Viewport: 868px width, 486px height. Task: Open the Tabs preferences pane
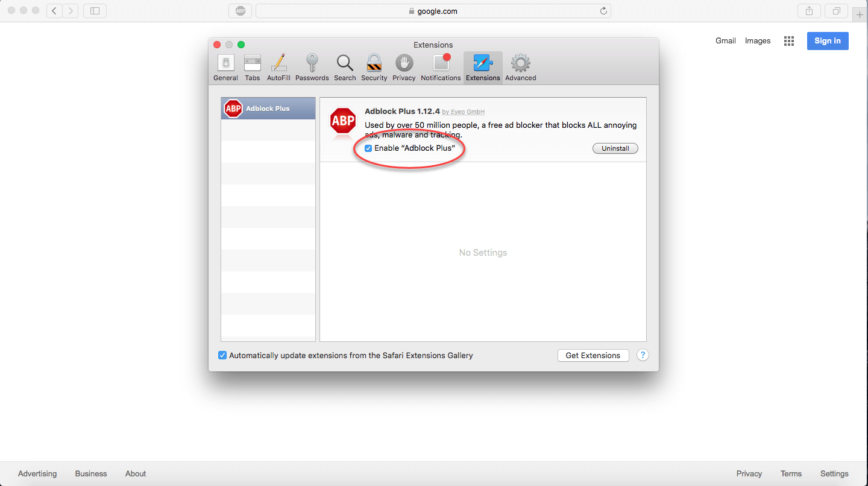click(253, 68)
